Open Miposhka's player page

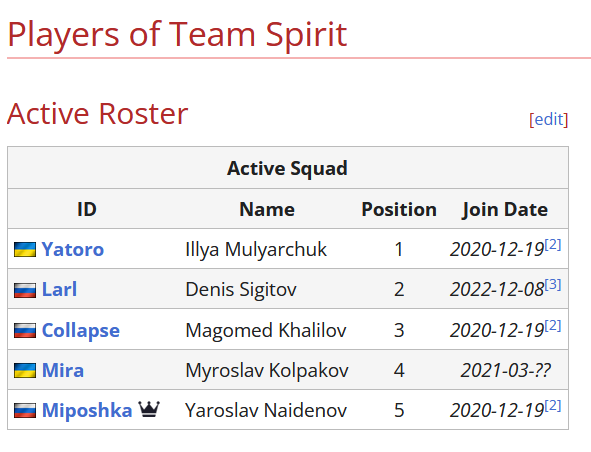pyautogui.click(x=87, y=411)
